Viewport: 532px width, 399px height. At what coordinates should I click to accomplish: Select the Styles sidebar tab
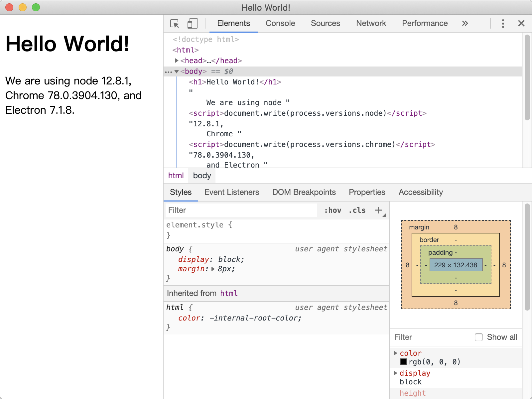point(181,192)
